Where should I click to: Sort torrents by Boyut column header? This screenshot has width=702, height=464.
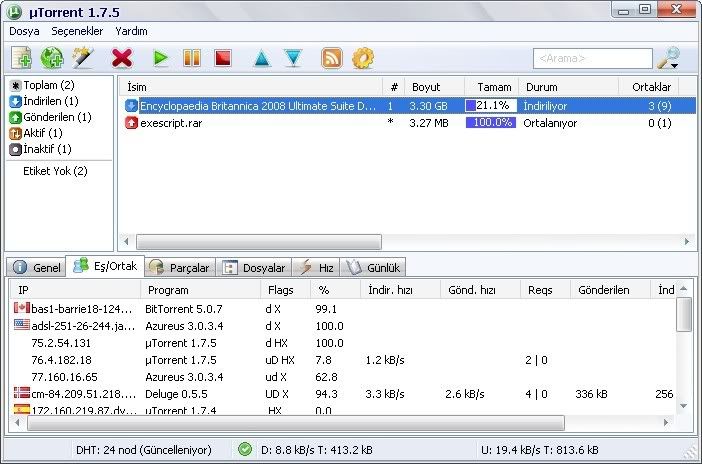[434, 87]
